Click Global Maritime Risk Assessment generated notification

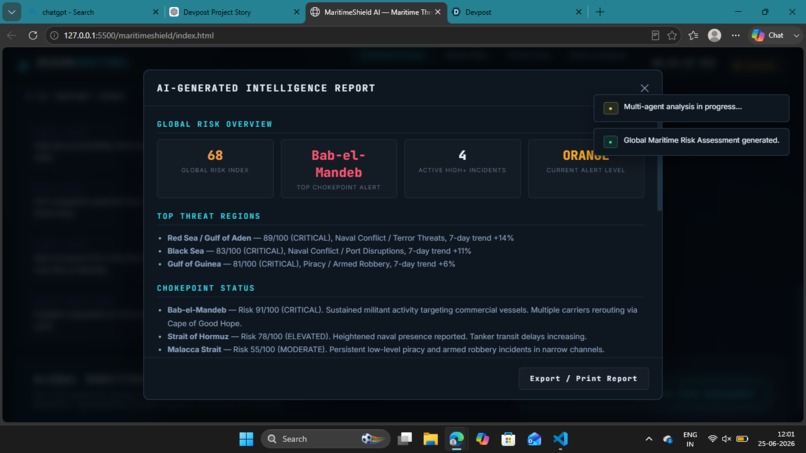pyautogui.click(x=691, y=141)
